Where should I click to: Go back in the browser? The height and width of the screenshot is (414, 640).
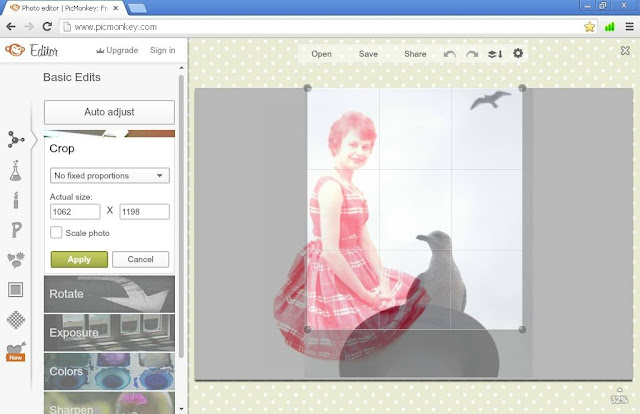[11, 27]
